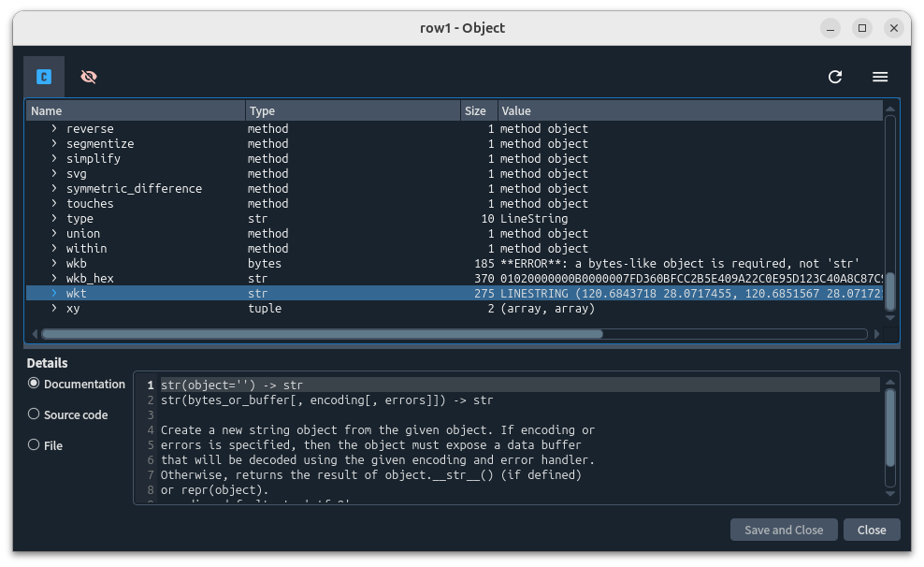
Task: Sort by the Name column header
Action: pyautogui.click(x=136, y=110)
